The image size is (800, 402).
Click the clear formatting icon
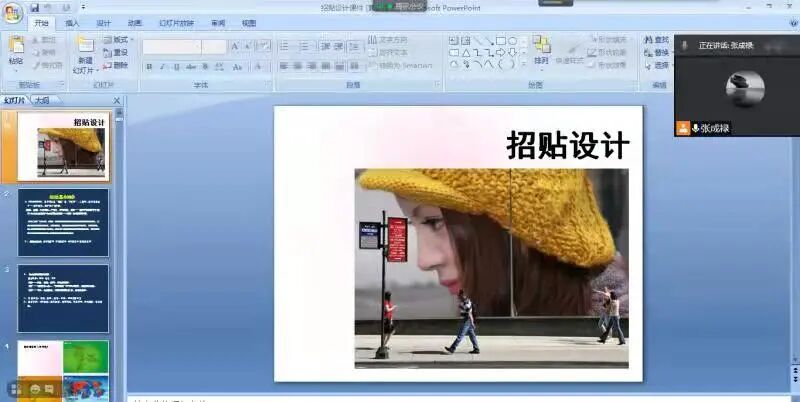(x=263, y=46)
